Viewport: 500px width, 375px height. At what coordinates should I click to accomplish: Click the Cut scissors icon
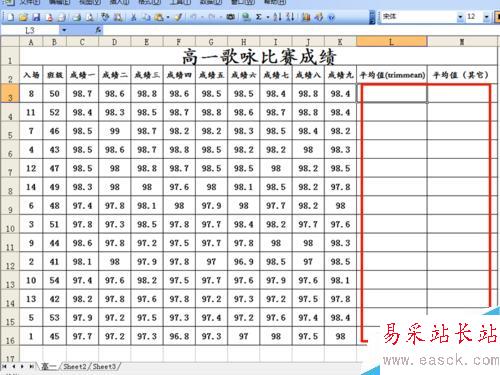133,17
